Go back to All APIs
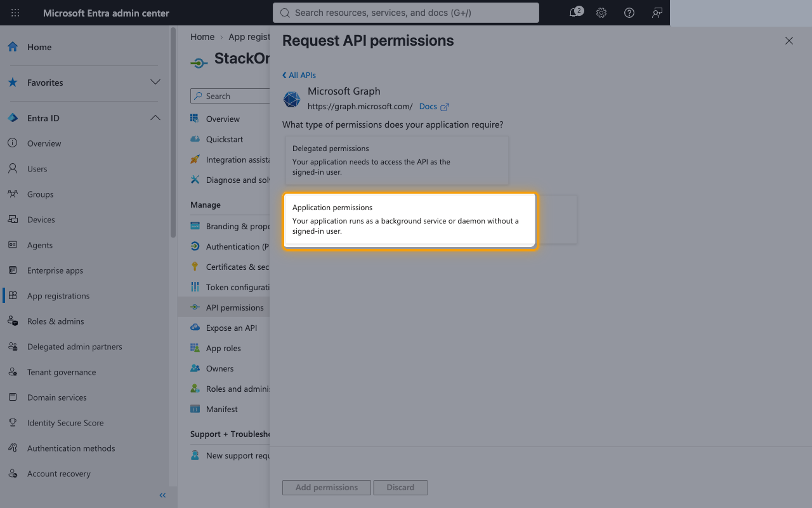The width and height of the screenshot is (812, 508). [299, 75]
